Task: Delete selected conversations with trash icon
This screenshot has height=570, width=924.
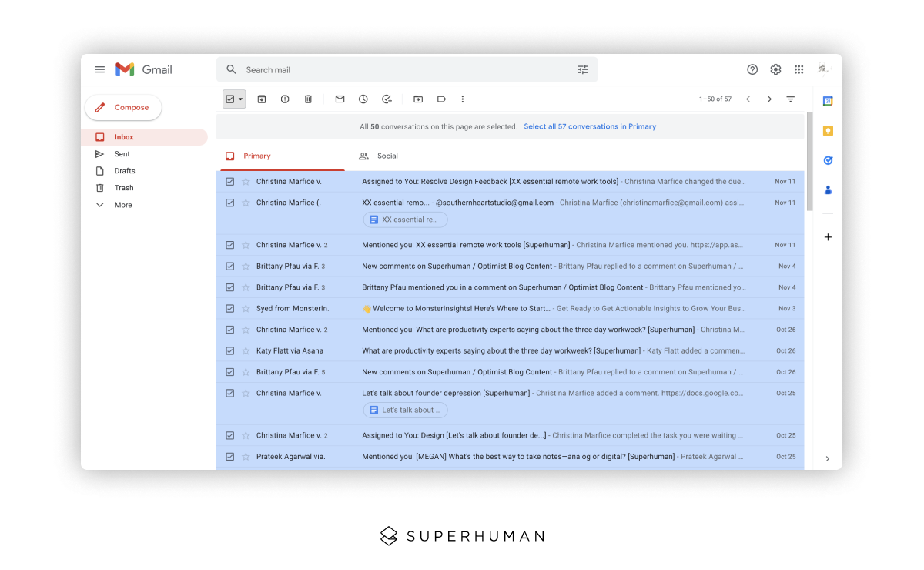Action: tap(308, 99)
